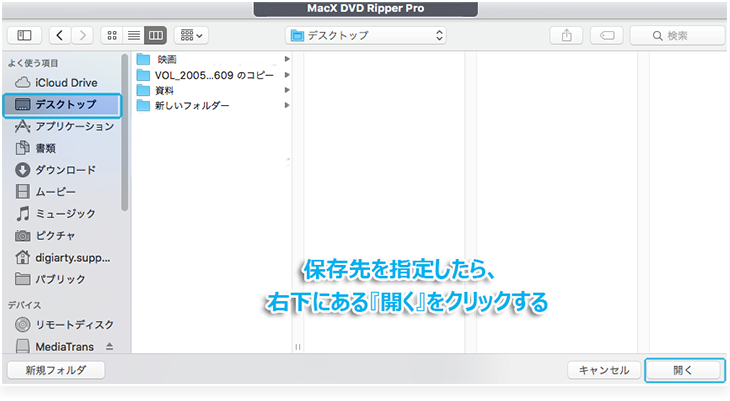Go back with the left arrow button
Image resolution: width=730 pixels, height=401 pixels.
coord(60,35)
